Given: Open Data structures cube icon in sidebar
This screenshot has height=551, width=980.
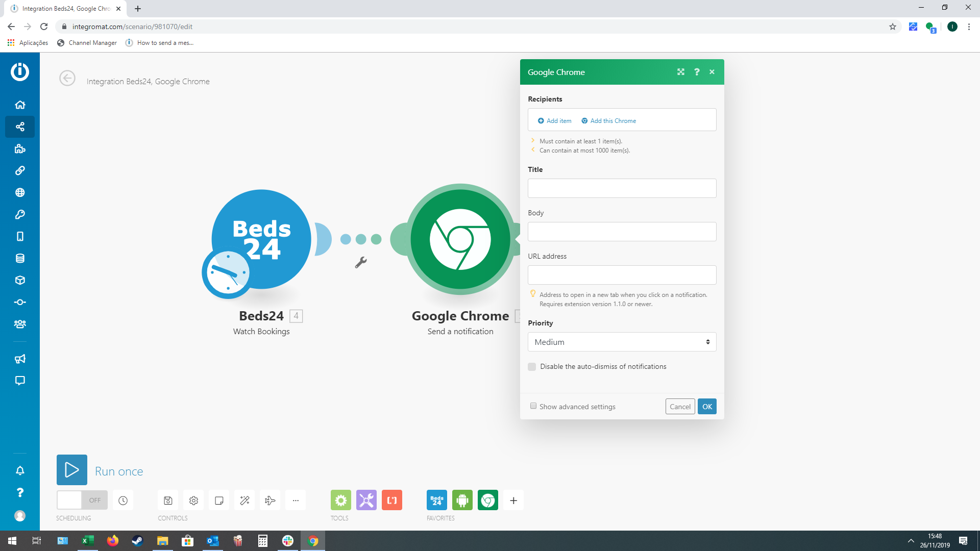Looking at the screenshot, I should click(x=20, y=280).
